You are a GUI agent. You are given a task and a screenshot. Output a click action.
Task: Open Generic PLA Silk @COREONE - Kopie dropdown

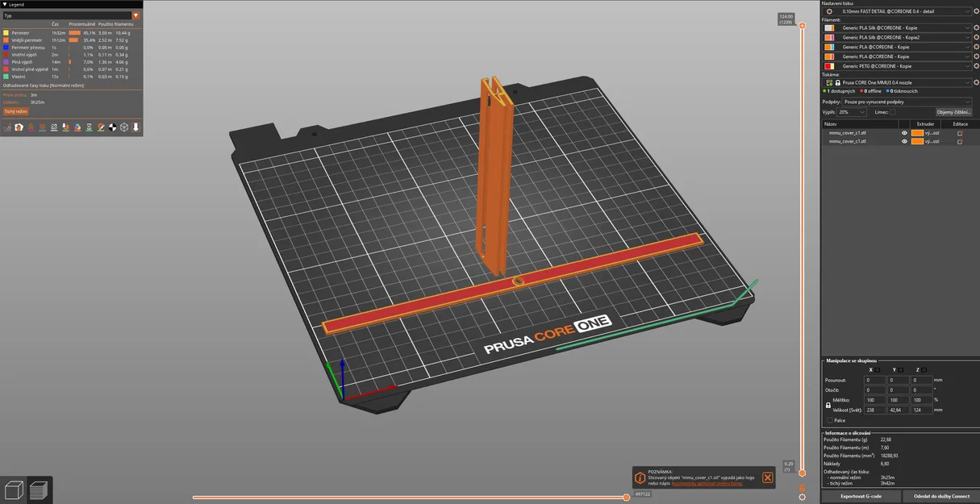(x=897, y=27)
